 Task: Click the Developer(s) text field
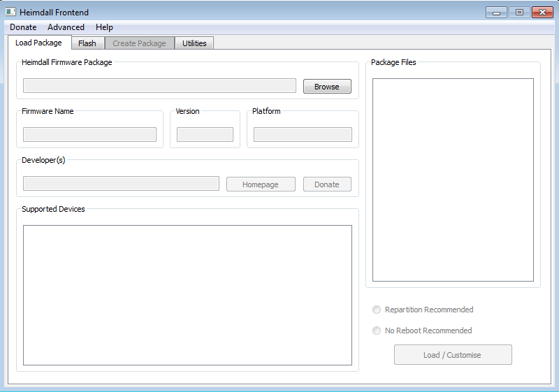coord(121,183)
